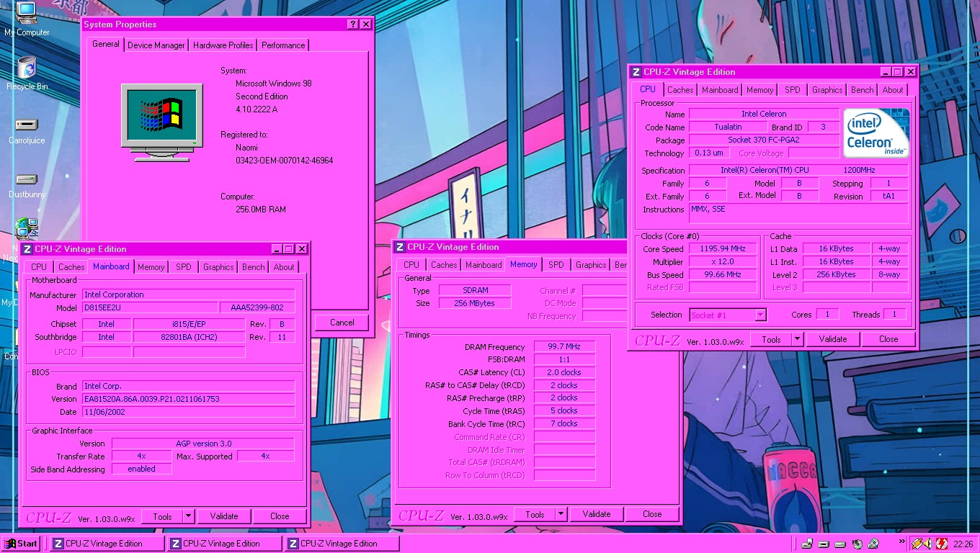Expand the taskbar toolbar overflow chevron
The image size is (980, 553).
pyautogui.click(x=901, y=541)
